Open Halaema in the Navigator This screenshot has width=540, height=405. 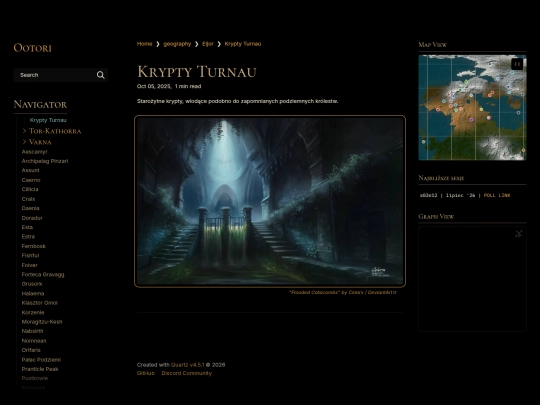point(33,293)
